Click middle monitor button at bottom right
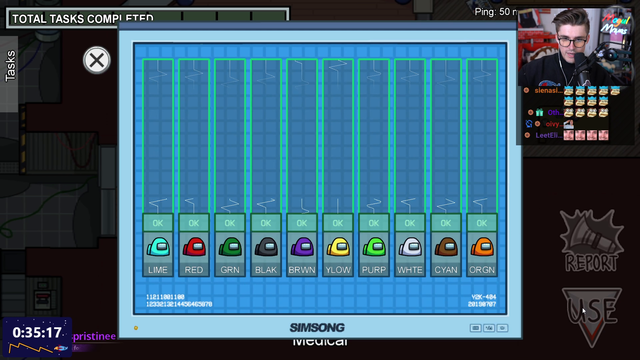The image size is (640, 360). [x=489, y=328]
